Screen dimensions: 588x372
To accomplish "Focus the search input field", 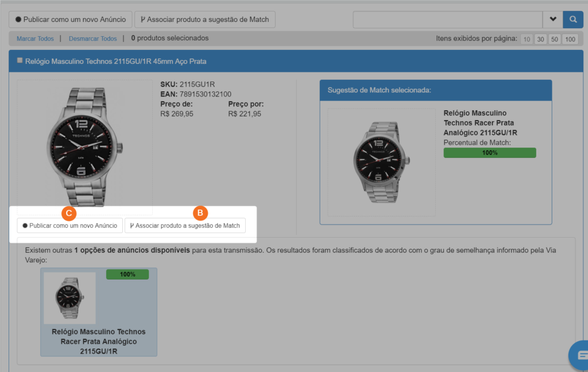I will (x=448, y=20).
